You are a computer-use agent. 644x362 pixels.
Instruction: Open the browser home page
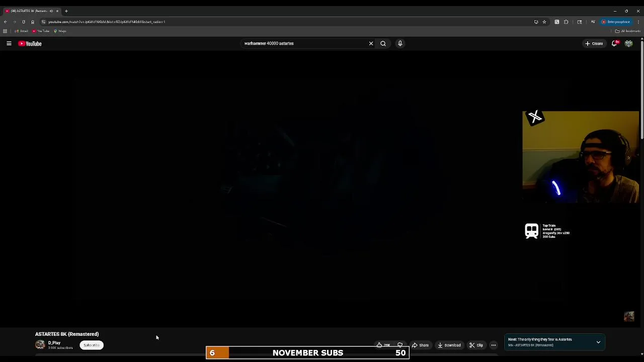tap(33, 22)
